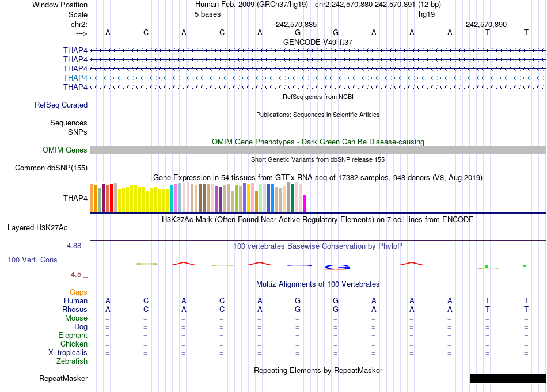Select the Dog alignment row label
Image resolution: width=547 pixels, height=392 pixels.
(81, 327)
